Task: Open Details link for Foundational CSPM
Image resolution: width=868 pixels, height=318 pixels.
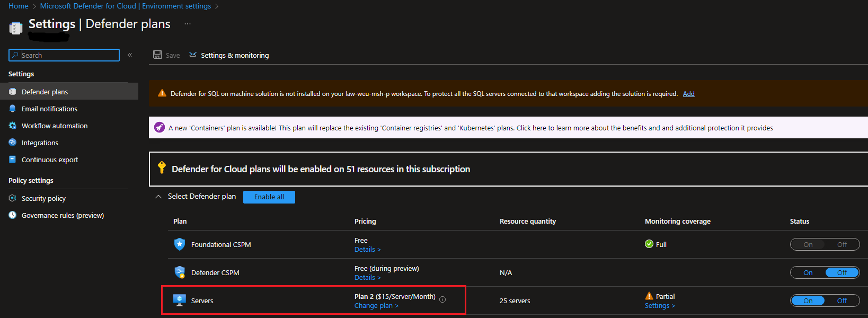Action: (x=367, y=250)
